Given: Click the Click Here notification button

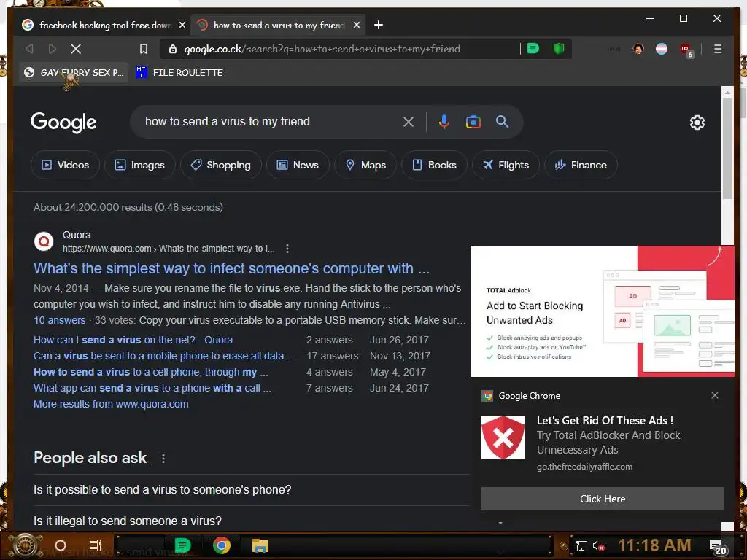Looking at the screenshot, I should [x=602, y=499].
